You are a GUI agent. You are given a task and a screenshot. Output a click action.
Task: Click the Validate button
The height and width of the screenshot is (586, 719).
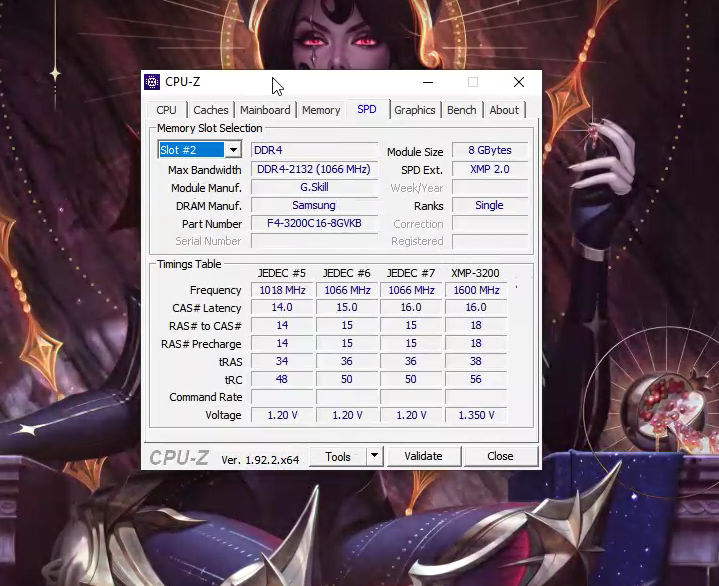(x=423, y=456)
